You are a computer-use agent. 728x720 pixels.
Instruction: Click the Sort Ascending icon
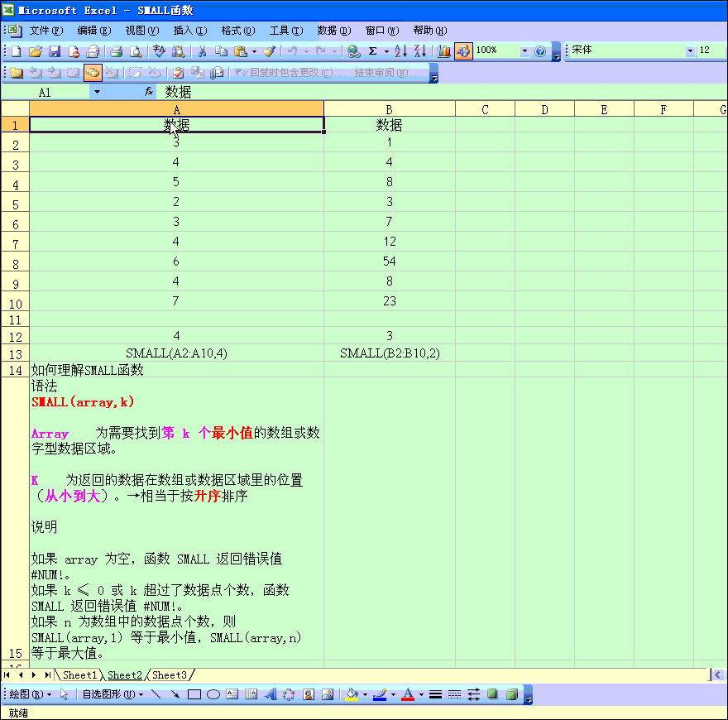tap(400, 51)
